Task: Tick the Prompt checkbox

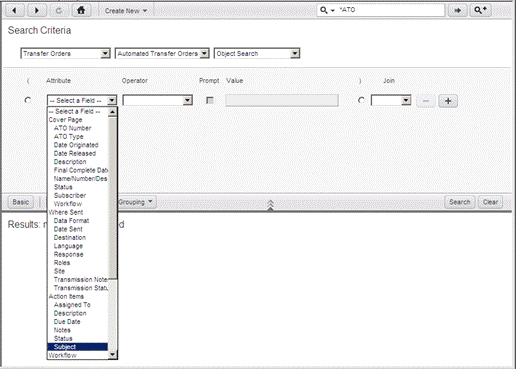Action: (210, 100)
